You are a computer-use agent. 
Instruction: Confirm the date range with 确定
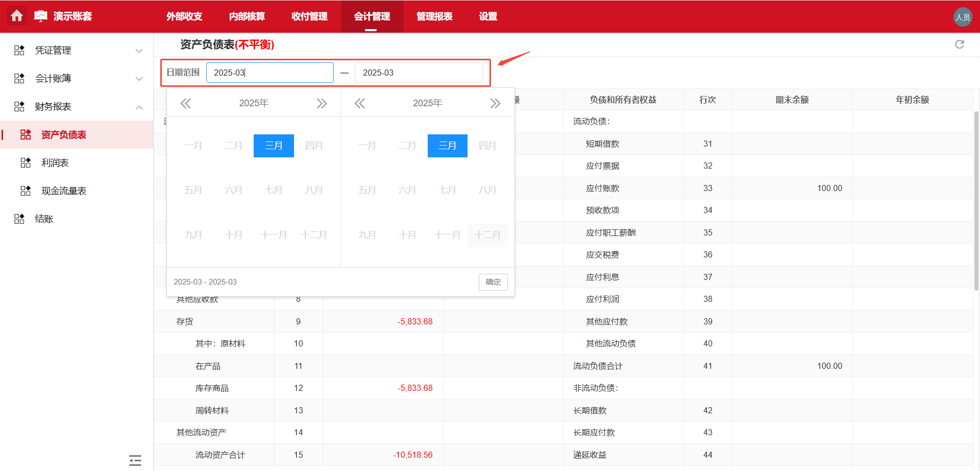(x=493, y=282)
